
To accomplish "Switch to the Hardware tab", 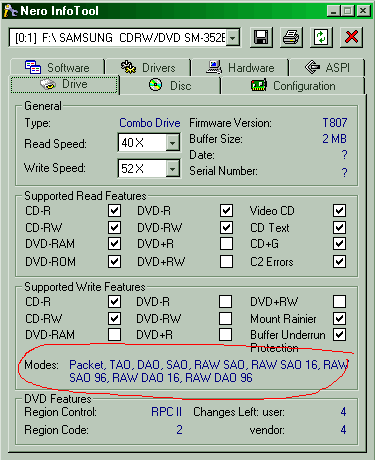I will [x=240, y=68].
